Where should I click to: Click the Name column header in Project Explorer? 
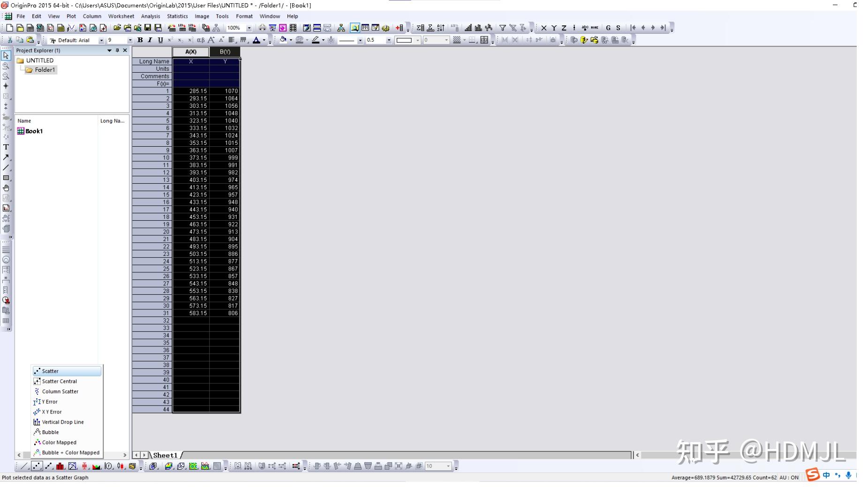coord(56,121)
